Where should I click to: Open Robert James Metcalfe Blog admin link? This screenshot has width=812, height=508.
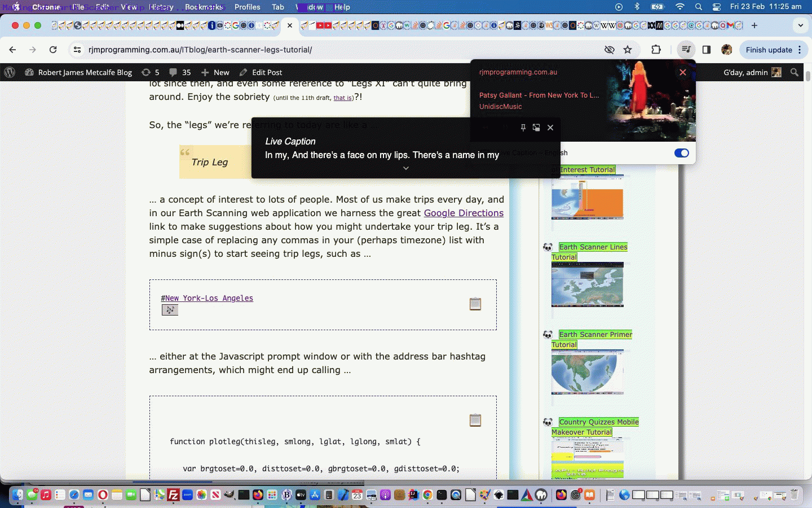click(x=79, y=72)
